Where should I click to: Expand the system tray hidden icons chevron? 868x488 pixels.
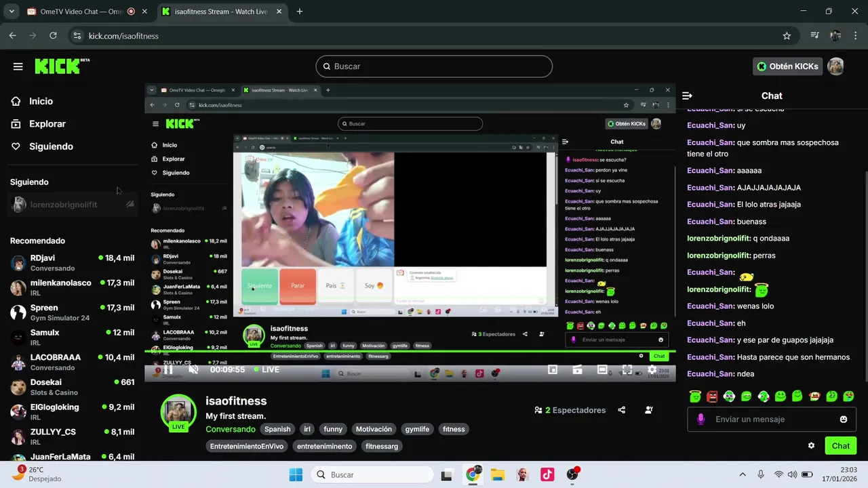[x=743, y=475]
